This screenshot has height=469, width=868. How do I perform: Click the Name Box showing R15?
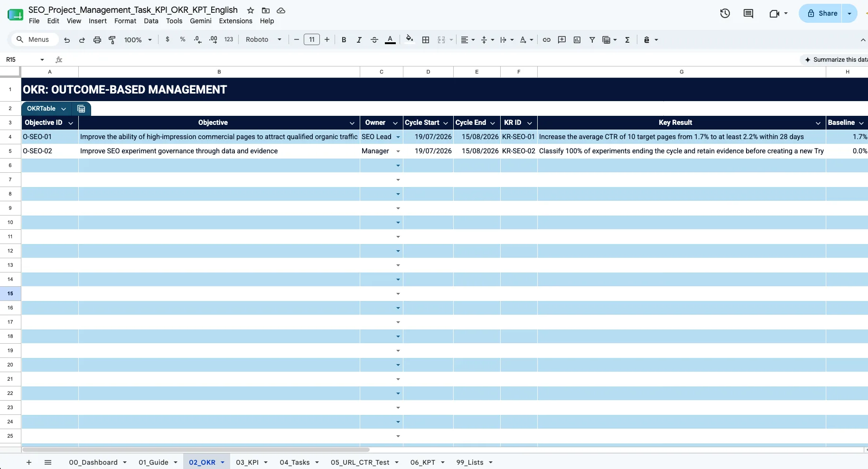tap(25, 59)
